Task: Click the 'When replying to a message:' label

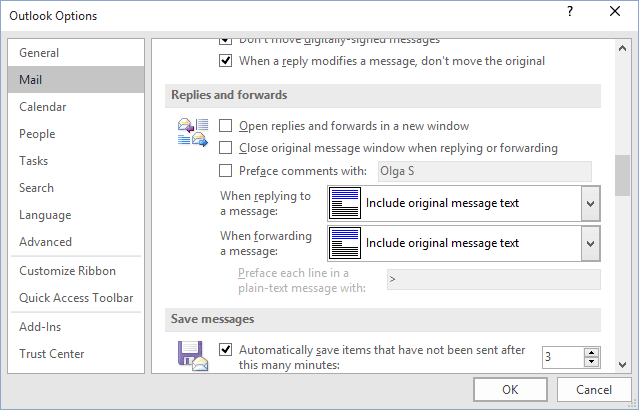Action: (265, 203)
